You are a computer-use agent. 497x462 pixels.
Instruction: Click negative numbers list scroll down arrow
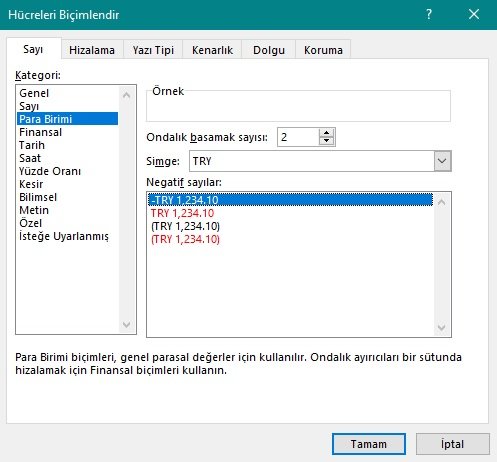click(442, 327)
